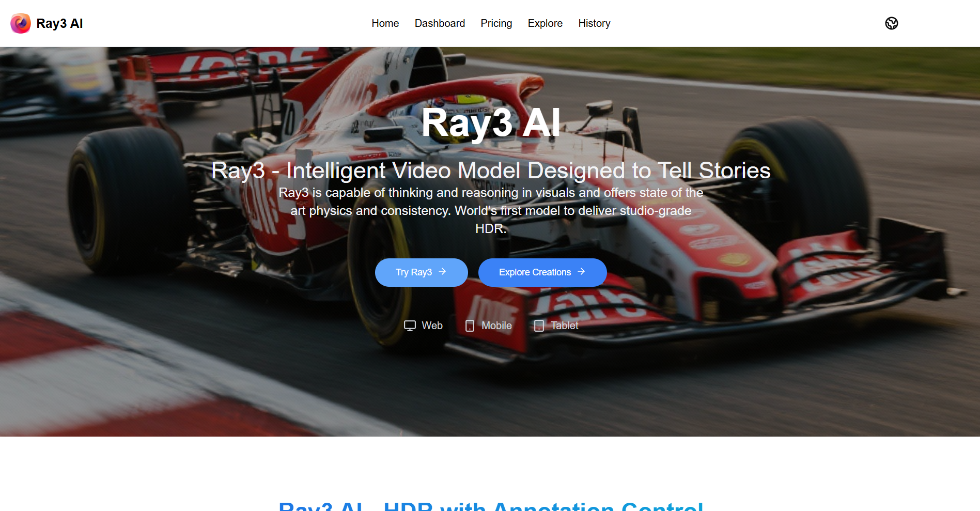Click the arrow inside the Try Ray3 button
Image resolution: width=980 pixels, height=511 pixels.
pos(443,272)
